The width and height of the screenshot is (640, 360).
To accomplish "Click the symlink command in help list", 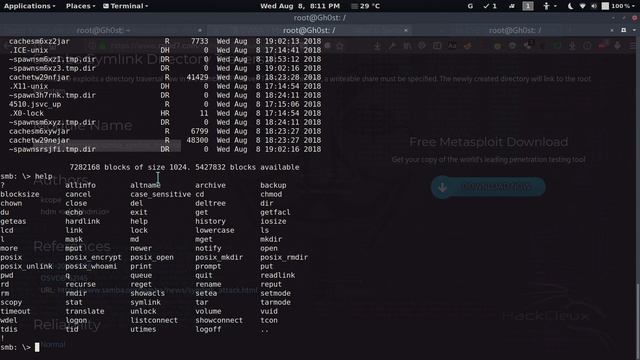I will click(145, 302).
